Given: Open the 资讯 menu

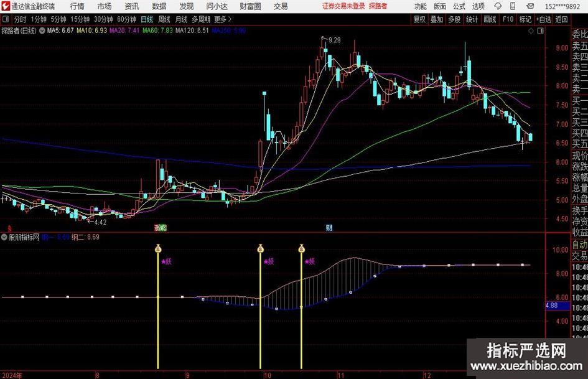Looking at the screenshot, I should pyautogui.click(x=132, y=6).
